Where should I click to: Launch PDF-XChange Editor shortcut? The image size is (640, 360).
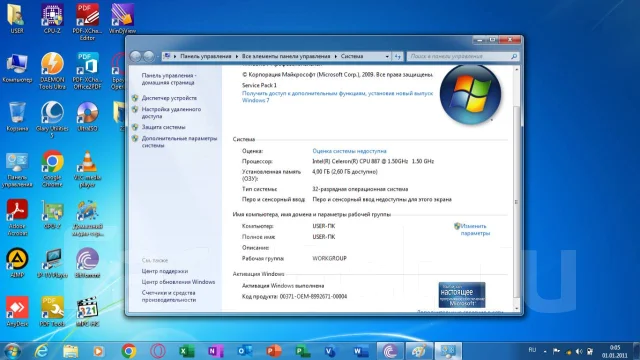click(x=87, y=22)
